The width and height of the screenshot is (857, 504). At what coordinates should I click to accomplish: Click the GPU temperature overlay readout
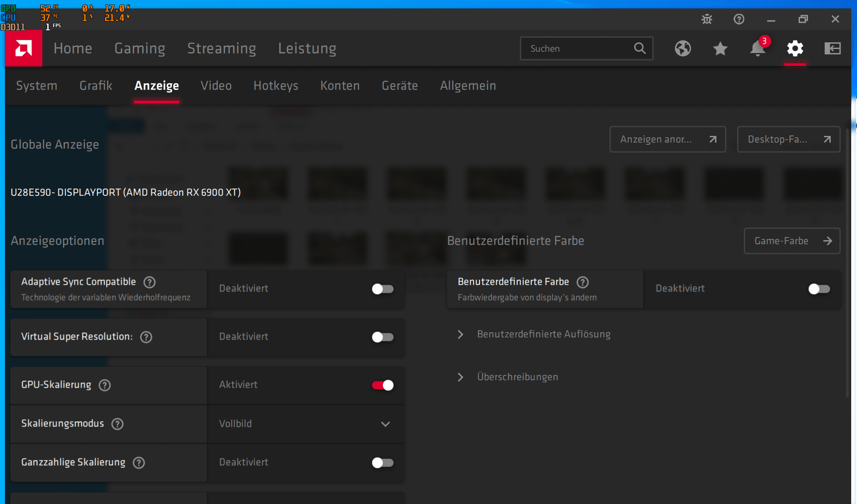click(49, 8)
